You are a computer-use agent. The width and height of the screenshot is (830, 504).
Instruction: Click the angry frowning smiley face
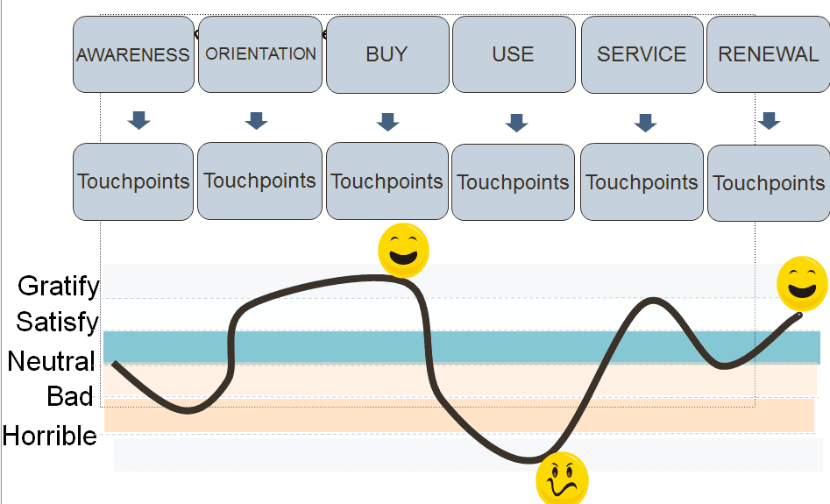[562, 479]
